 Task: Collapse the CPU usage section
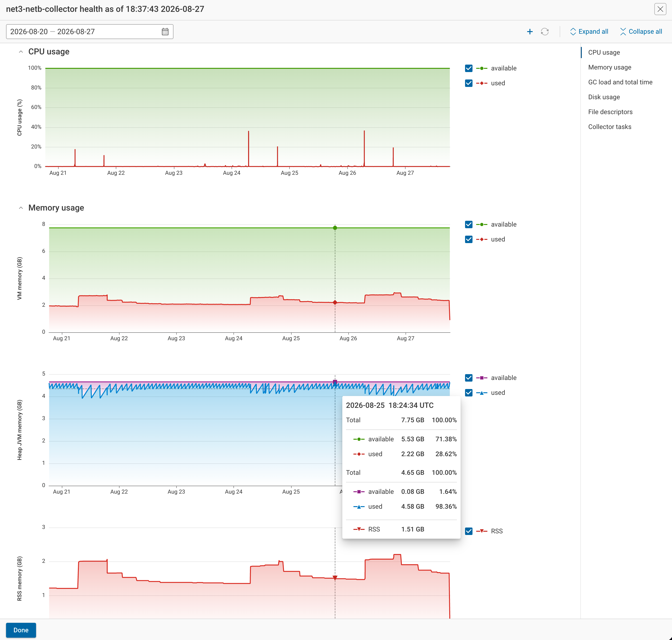pos(21,52)
